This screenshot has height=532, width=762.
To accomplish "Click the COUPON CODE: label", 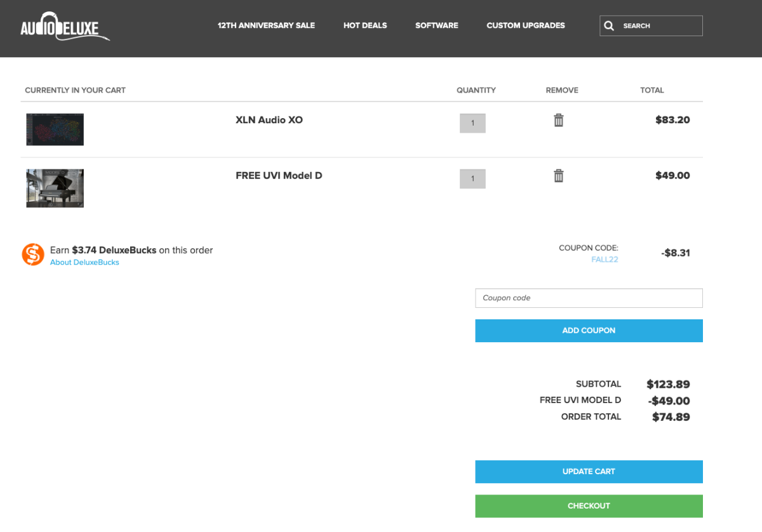I will [x=589, y=248].
